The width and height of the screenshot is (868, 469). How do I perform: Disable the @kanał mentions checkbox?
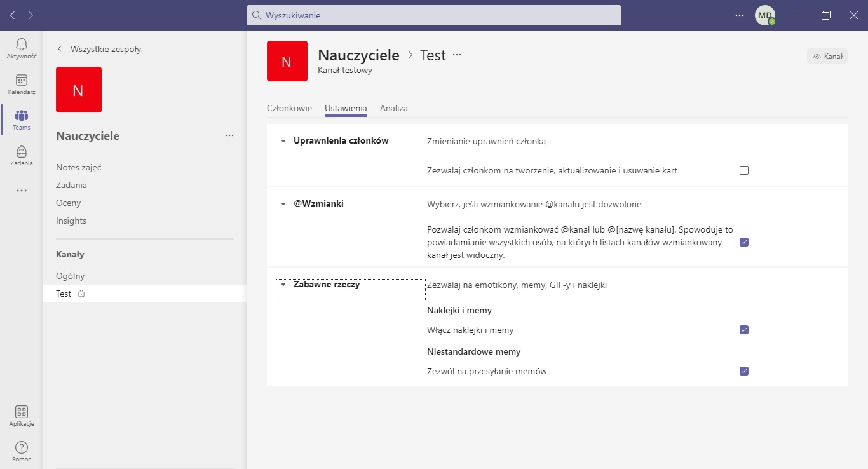tap(744, 242)
